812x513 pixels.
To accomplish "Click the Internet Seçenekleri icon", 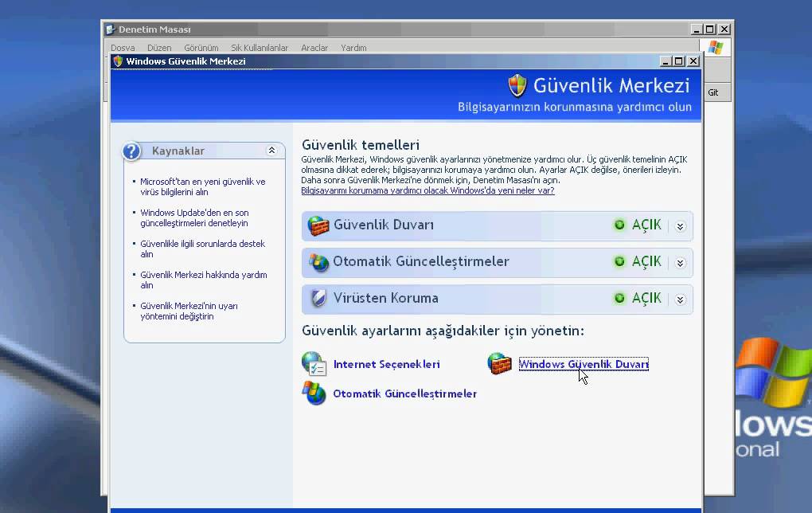I will click(x=314, y=364).
